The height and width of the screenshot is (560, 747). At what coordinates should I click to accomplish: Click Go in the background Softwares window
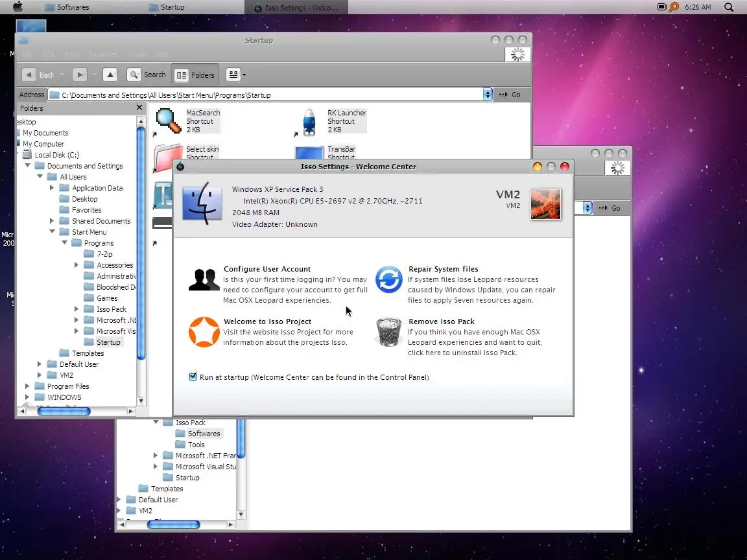[x=610, y=208]
